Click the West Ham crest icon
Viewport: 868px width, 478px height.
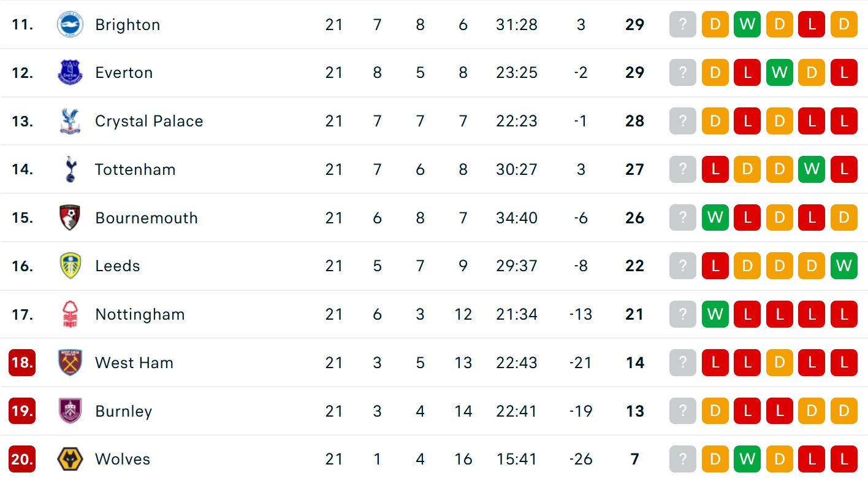(70, 363)
